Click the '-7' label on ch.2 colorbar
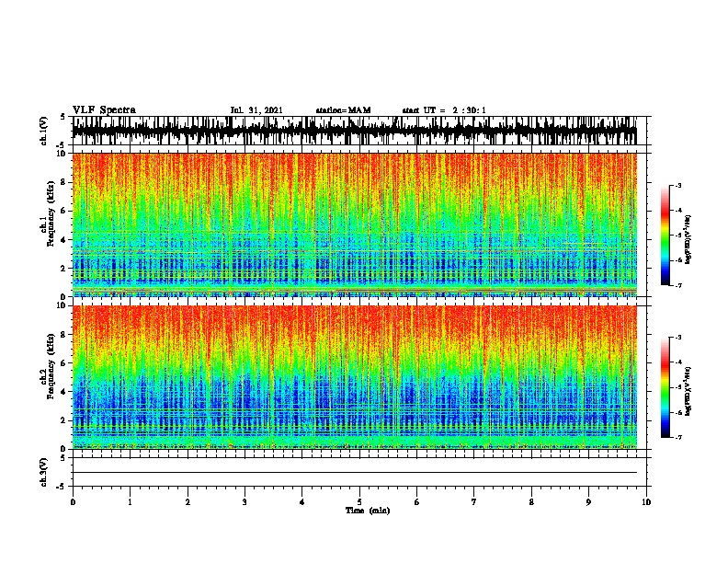Screen dimensions: 728x563 pos(677,438)
